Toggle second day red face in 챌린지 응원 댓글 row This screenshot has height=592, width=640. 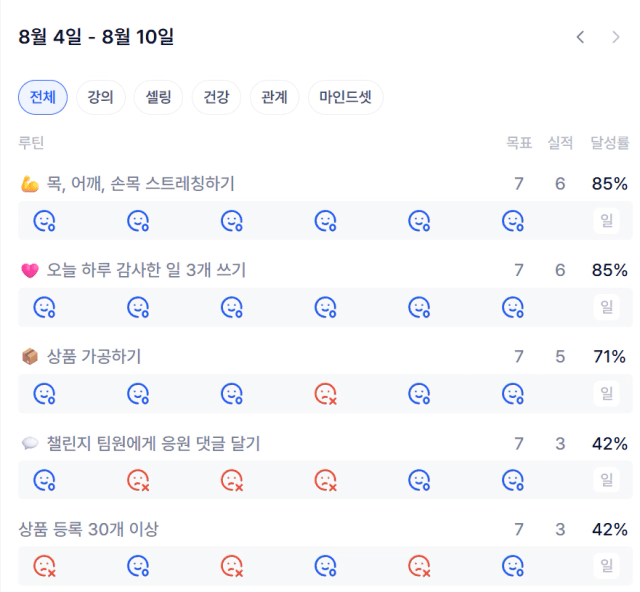[x=138, y=481]
